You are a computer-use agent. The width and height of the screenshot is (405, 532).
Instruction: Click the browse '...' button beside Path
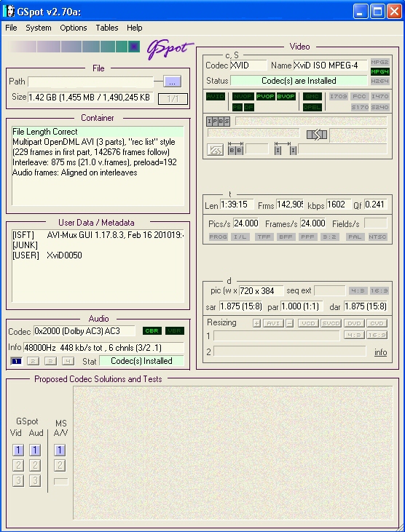click(172, 82)
